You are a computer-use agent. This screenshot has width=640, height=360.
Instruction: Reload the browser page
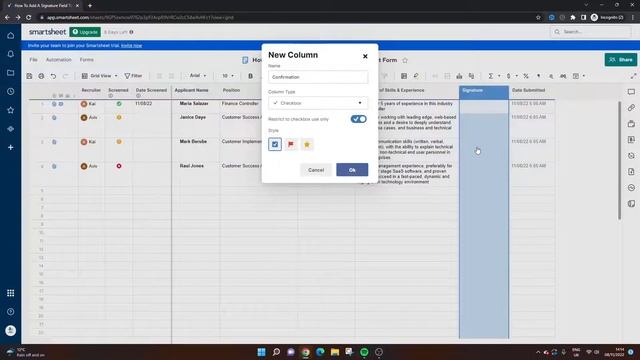pos(28,18)
